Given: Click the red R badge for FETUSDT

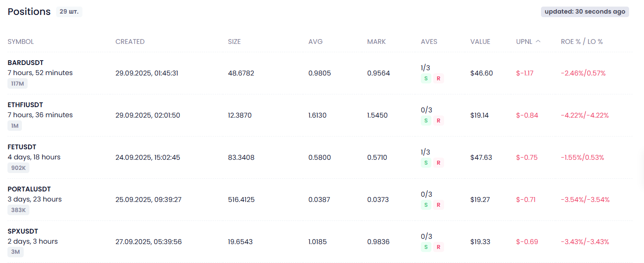Looking at the screenshot, I should tap(438, 163).
